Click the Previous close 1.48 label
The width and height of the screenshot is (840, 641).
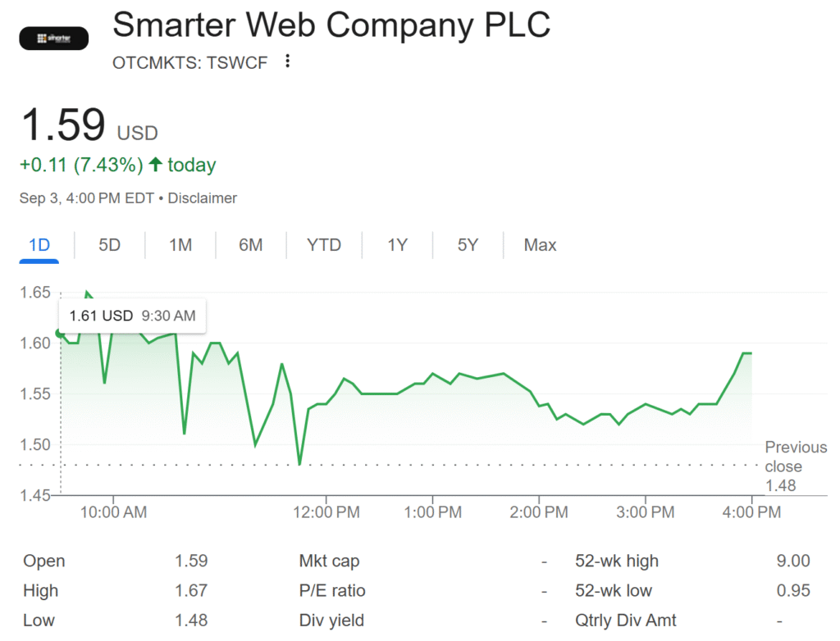(x=795, y=466)
